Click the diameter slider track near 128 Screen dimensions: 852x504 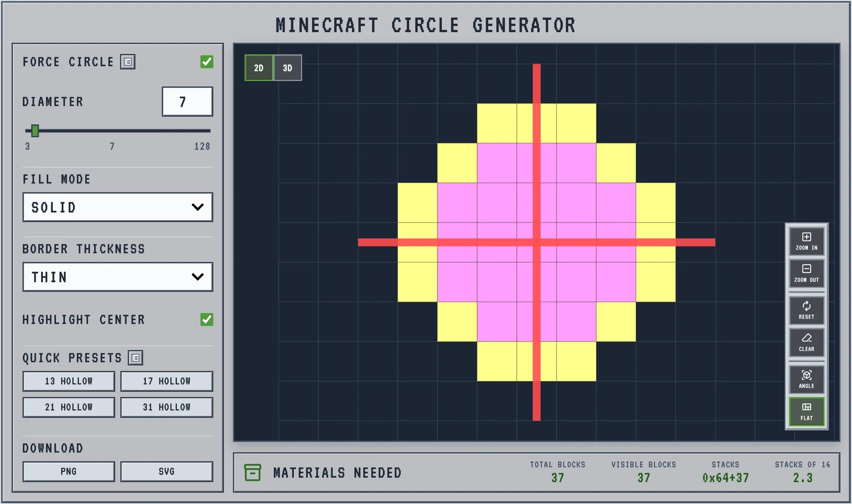(208, 131)
